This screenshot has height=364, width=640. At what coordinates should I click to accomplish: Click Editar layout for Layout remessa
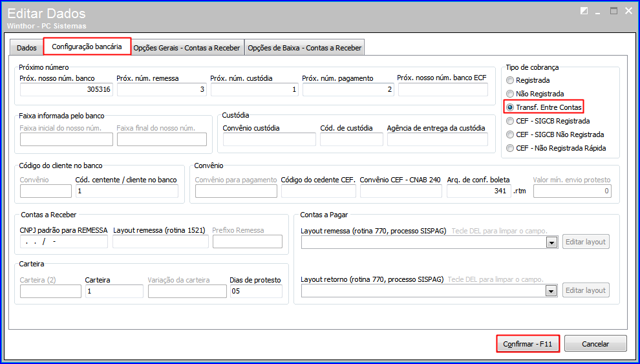point(586,242)
